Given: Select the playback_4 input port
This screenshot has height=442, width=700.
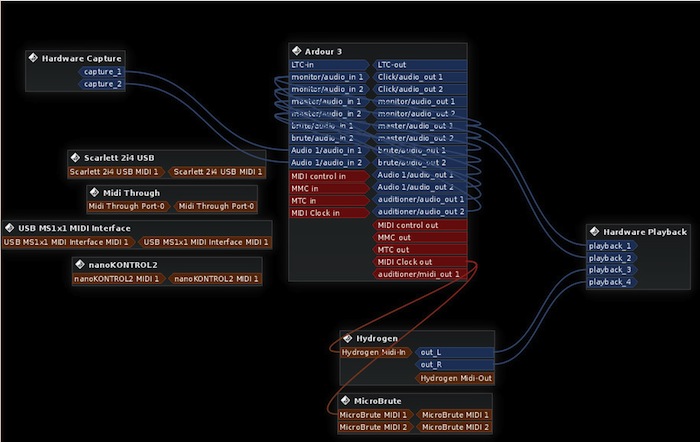Looking at the screenshot, I should tap(610, 282).
